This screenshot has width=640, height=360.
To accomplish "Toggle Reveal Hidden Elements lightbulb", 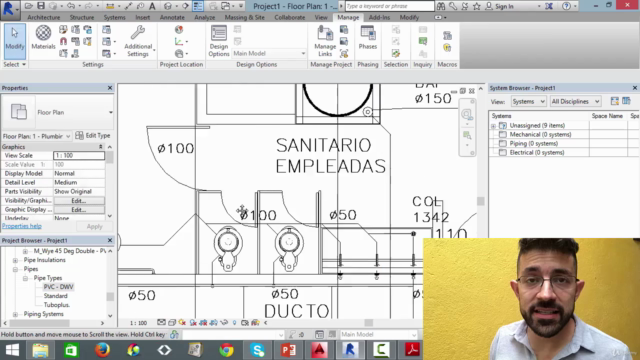I will (x=234, y=322).
